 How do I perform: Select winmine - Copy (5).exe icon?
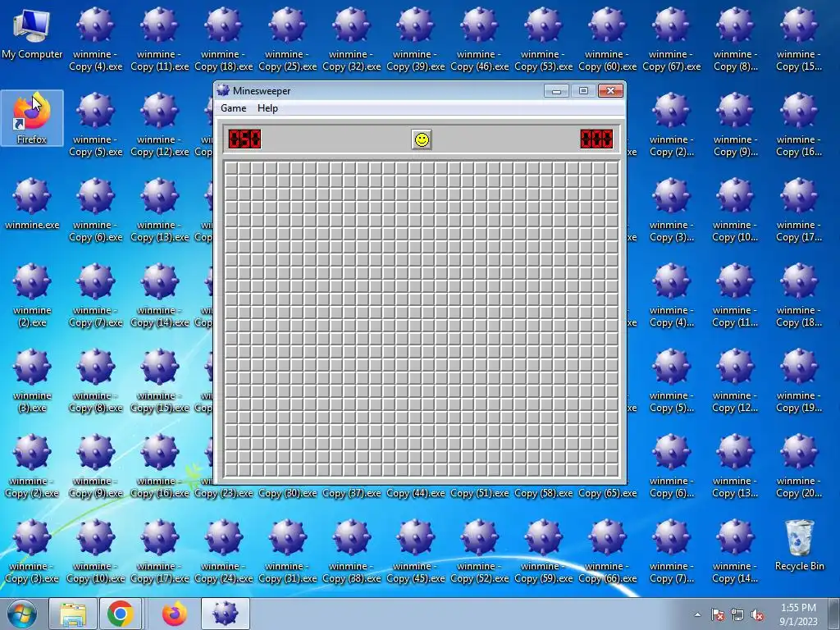pos(95,125)
